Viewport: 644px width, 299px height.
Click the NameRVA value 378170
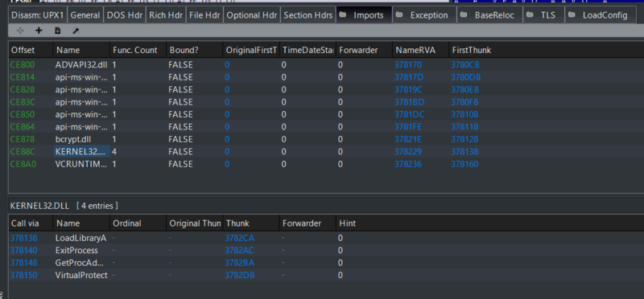[408, 64]
